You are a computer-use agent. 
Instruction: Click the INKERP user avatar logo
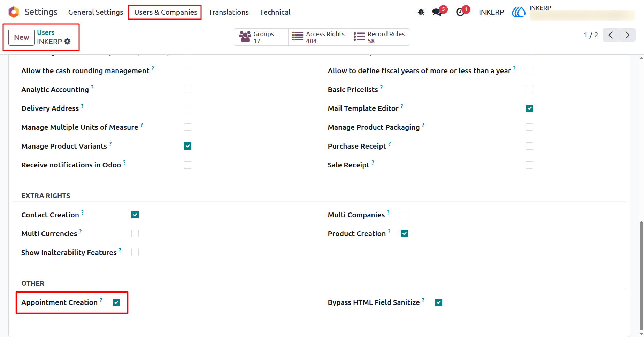pyautogui.click(x=519, y=12)
